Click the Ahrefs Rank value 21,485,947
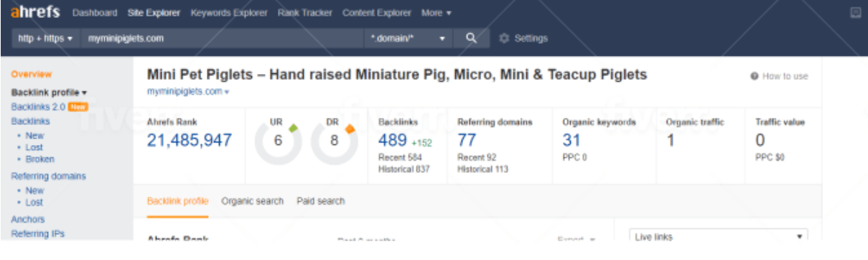 (x=190, y=140)
